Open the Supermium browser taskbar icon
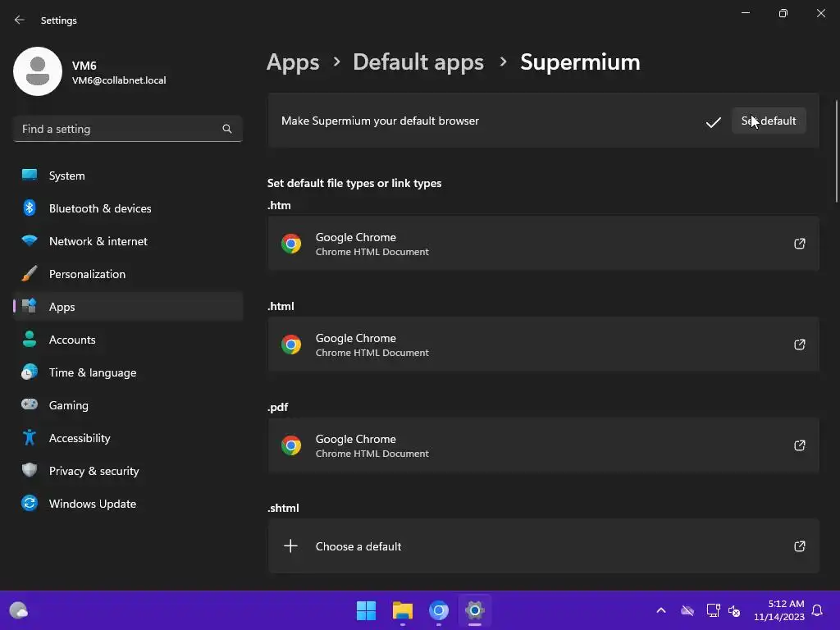This screenshot has height=630, width=840. (x=439, y=610)
